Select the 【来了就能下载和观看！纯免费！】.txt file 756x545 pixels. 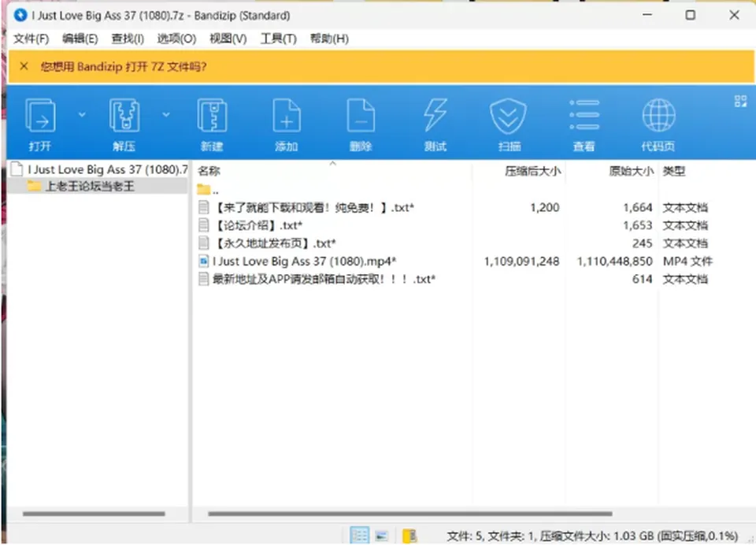point(313,207)
